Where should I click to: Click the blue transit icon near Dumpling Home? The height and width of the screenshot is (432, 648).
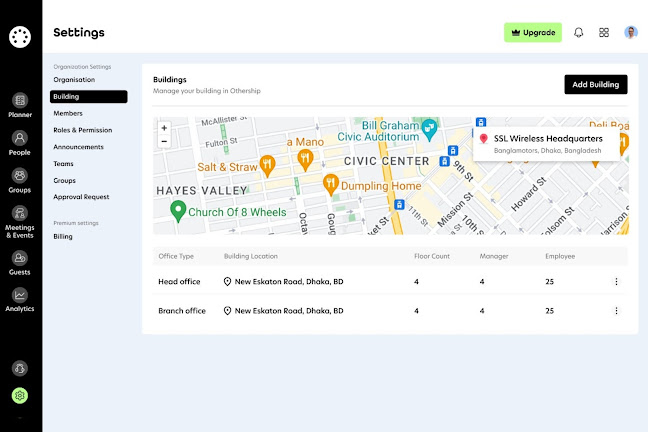point(399,204)
